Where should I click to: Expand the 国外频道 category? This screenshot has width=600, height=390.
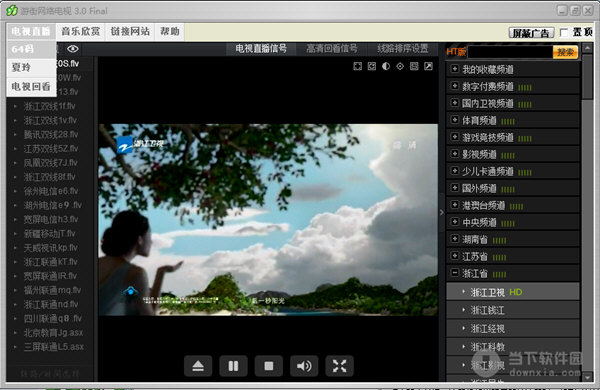(x=513, y=188)
